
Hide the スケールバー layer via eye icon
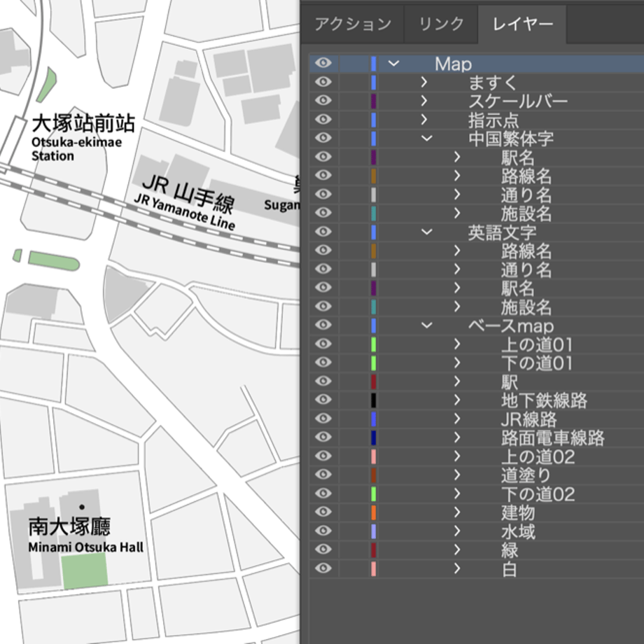pos(323,101)
